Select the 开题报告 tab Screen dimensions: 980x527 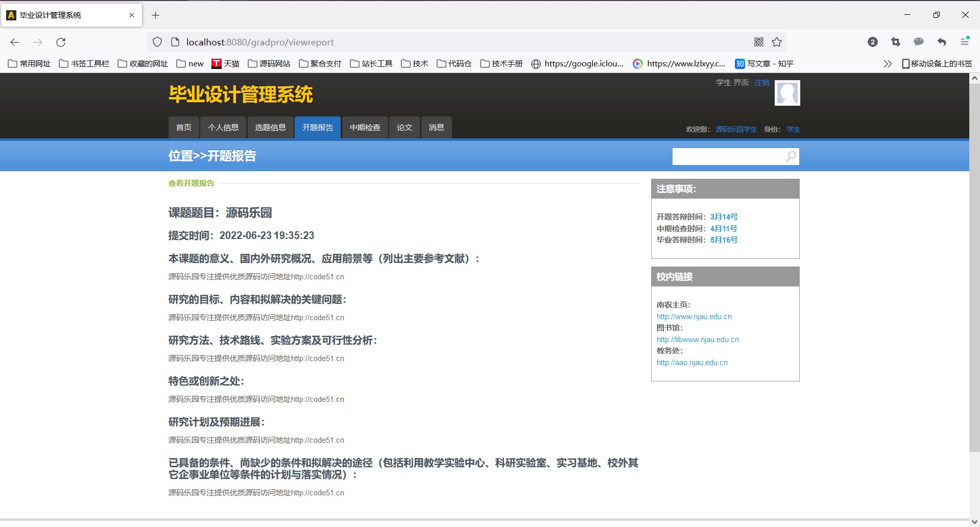point(318,128)
